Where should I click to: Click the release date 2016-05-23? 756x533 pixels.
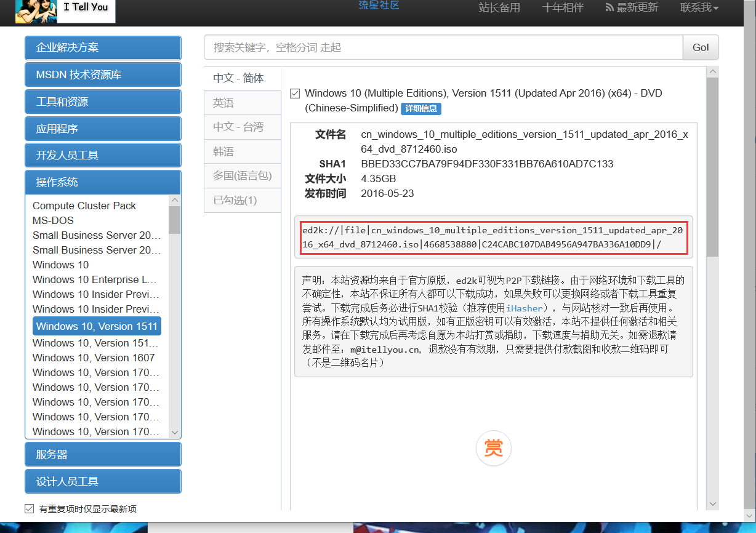click(388, 193)
